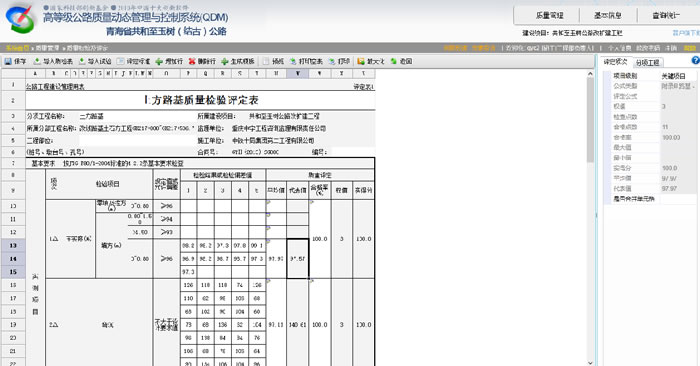The height and width of the screenshot is (366, 700).
Task: Click the blue download link below the top menu
Action: coord(686,33)
